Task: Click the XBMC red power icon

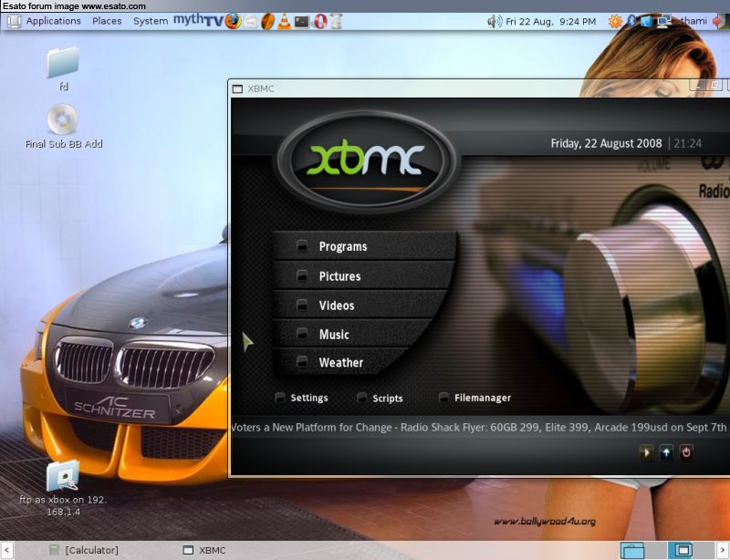Action: pos(686,452)
